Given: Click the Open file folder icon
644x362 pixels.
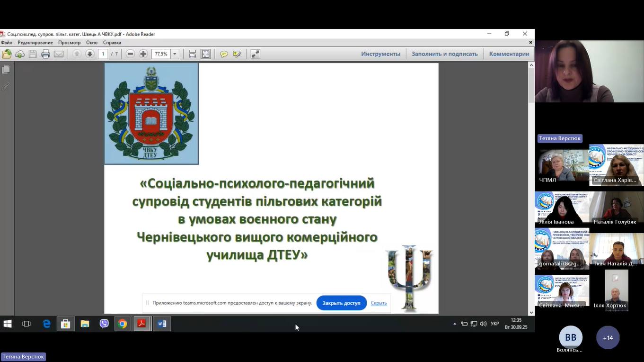Looking at the screenshot, I should (7, 54).
